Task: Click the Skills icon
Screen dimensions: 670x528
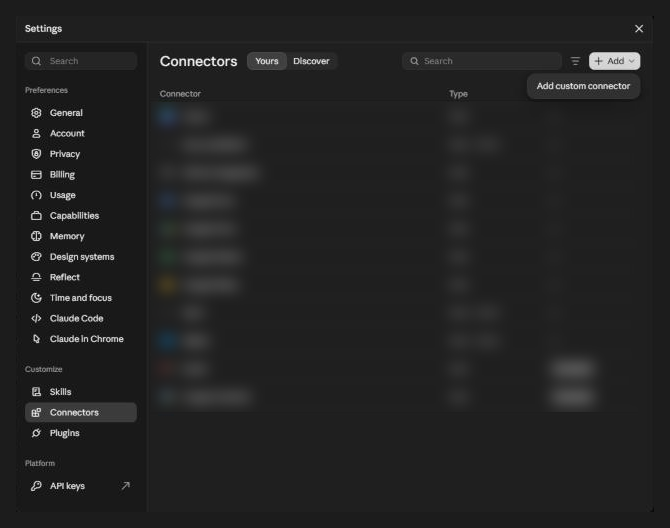Action: 36,391
